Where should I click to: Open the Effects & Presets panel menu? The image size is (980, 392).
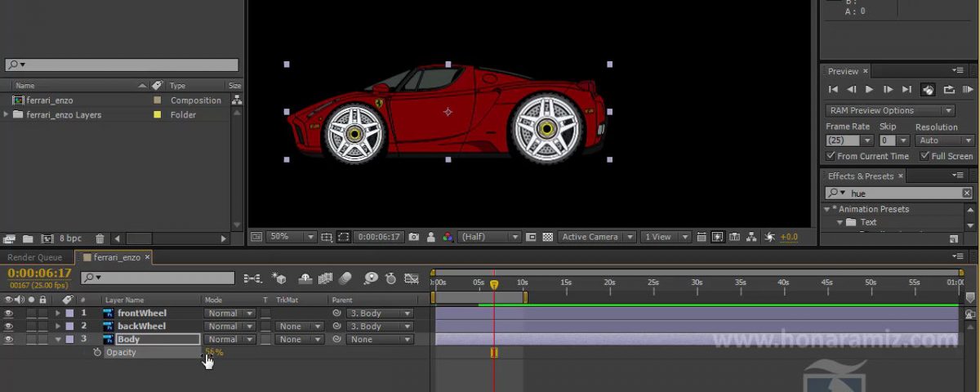(958, 175)
